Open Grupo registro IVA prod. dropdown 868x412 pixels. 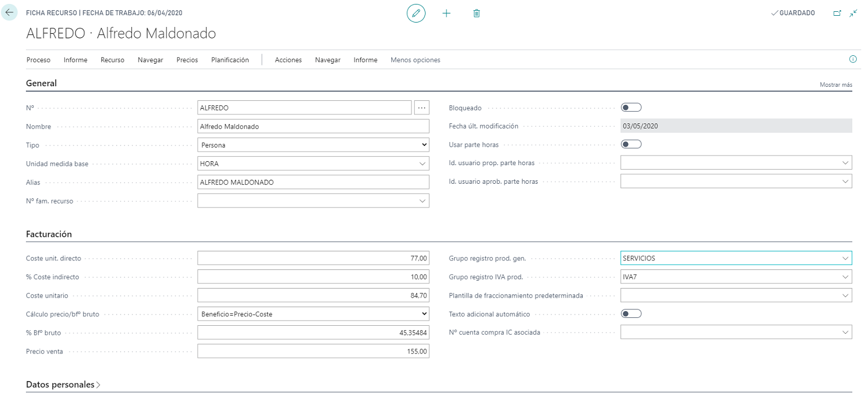[x=845, y=277]
